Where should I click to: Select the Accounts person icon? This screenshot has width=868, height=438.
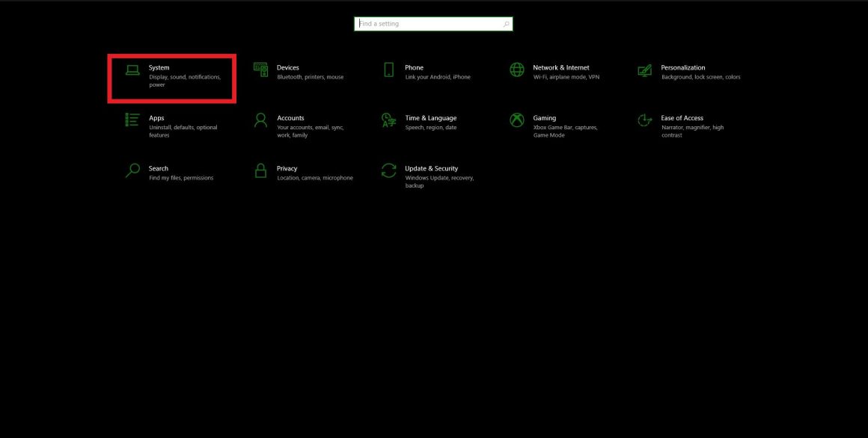[260, 120]
